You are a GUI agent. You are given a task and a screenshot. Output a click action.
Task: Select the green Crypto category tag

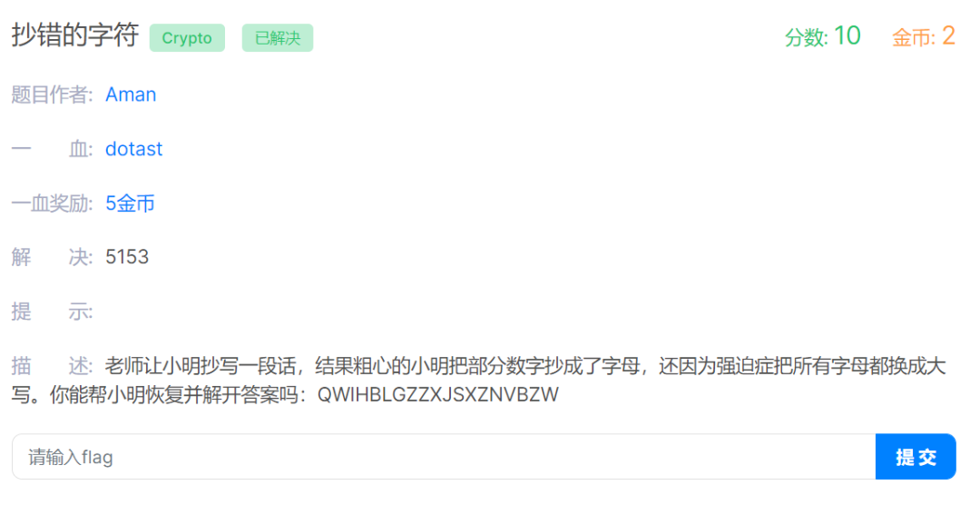click(x=187, y=38)
